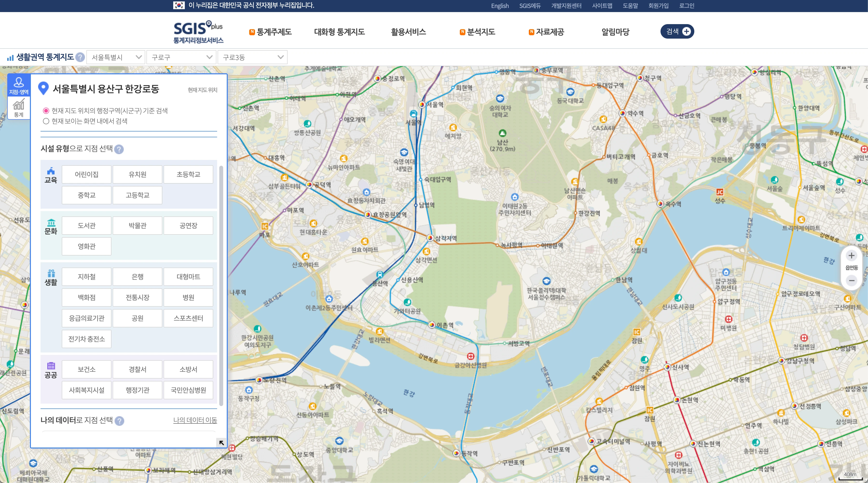The height and width of the screenshot is (483, 868).
Task: Open the 활용서비스 menu
Action: [x=408, y=32]
